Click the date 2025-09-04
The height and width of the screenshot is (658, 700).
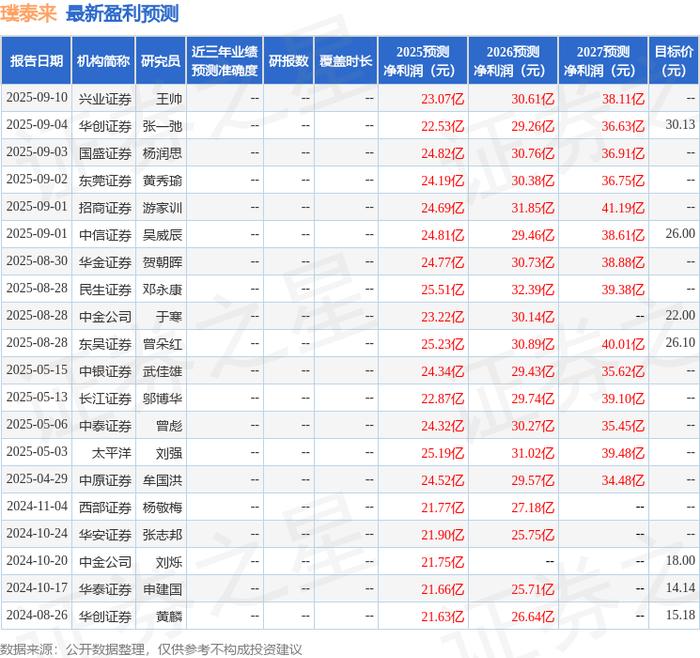pyautogui.click(x=37, y=125)
